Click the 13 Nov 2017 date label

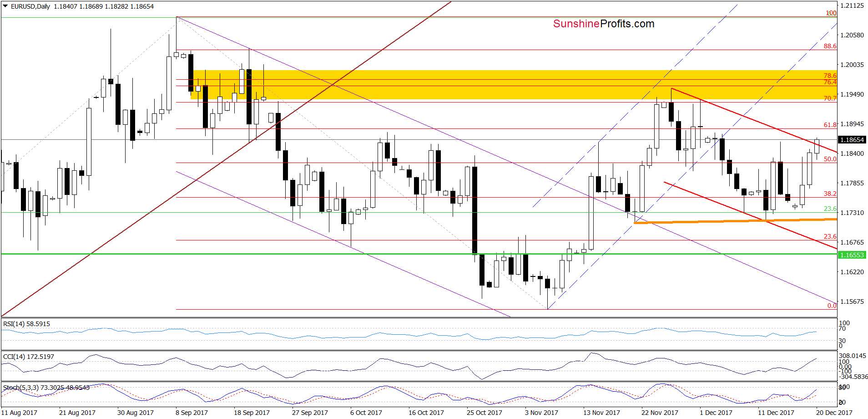click(601, 413)
